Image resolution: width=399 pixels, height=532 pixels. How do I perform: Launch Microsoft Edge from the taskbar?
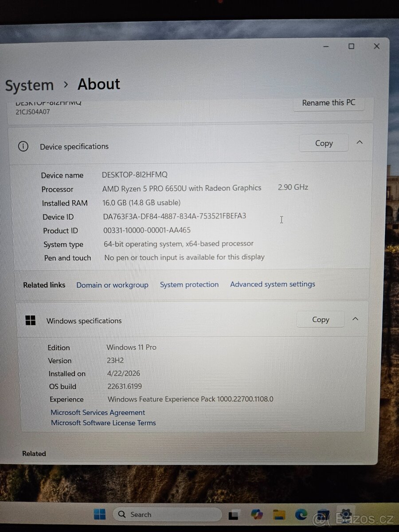coord(302,514)
